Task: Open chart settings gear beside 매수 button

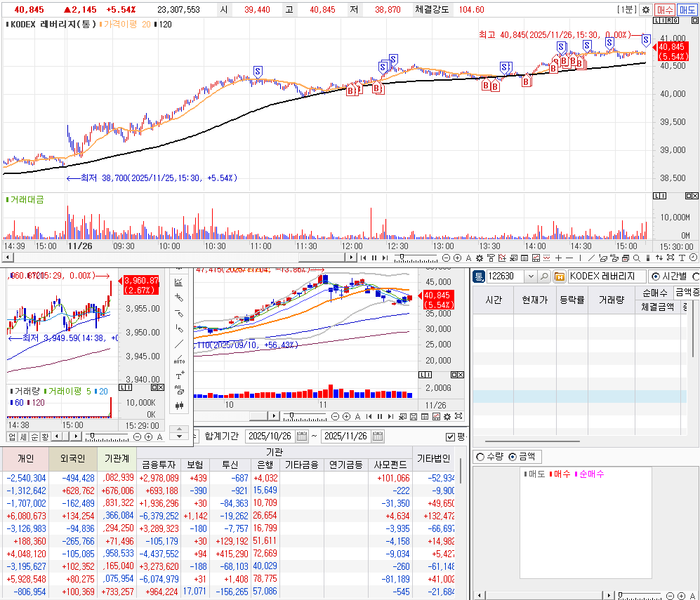Action: tap(645, 9)
